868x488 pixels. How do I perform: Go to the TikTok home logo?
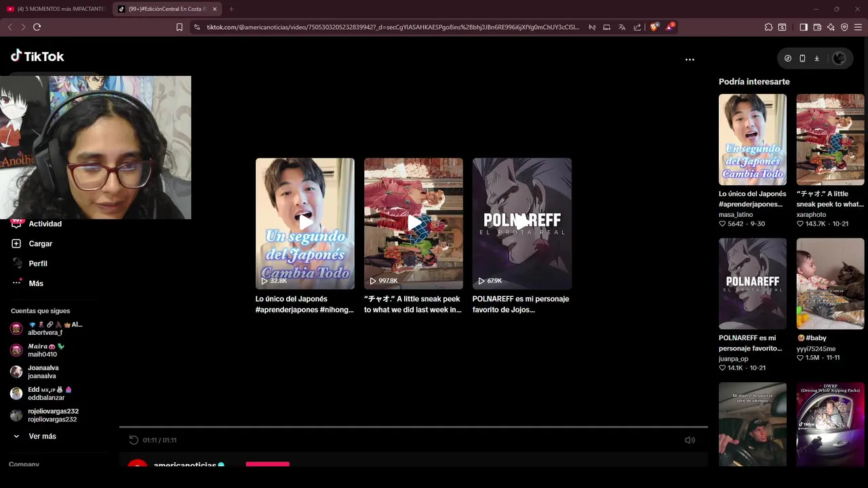(37, 56)
